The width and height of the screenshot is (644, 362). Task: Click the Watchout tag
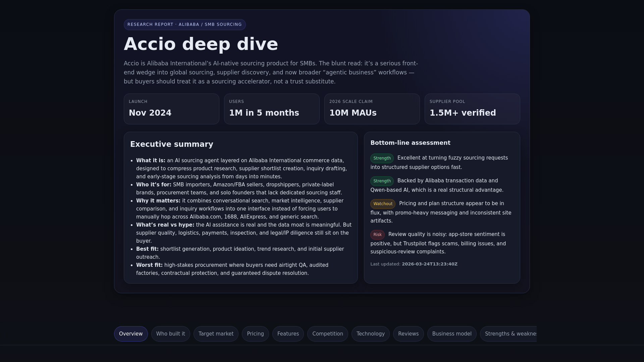coord(383,204)
